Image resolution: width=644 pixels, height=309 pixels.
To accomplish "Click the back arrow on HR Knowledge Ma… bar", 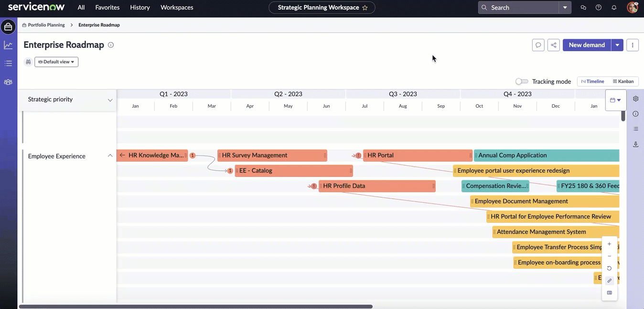I will pyautogui.click(x=122, y=155).
